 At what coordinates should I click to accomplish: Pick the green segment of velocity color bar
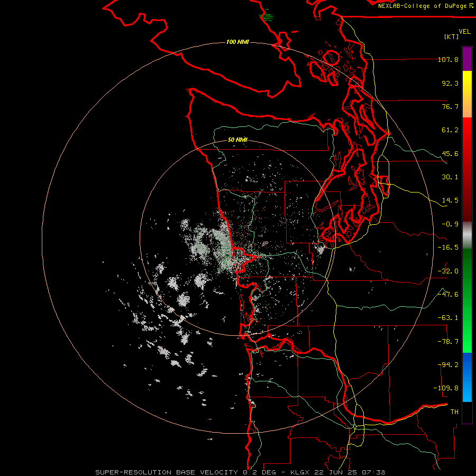pos(467,300)
